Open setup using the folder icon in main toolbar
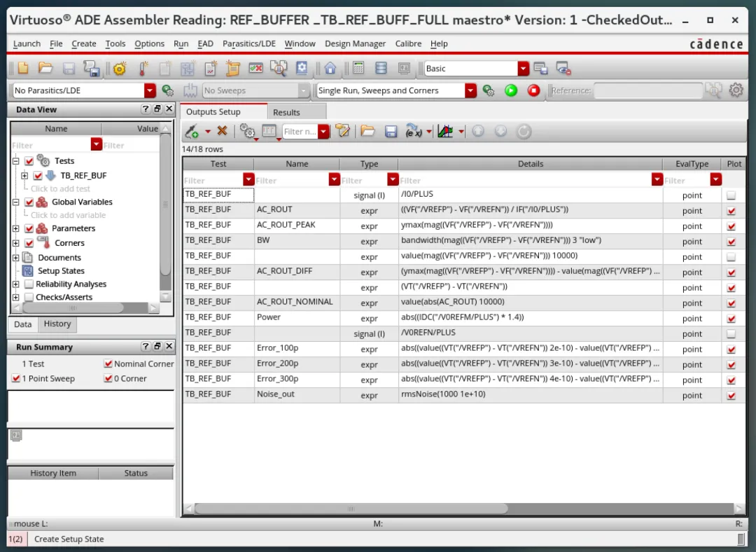The image size is (756, 552). [45, 68]
